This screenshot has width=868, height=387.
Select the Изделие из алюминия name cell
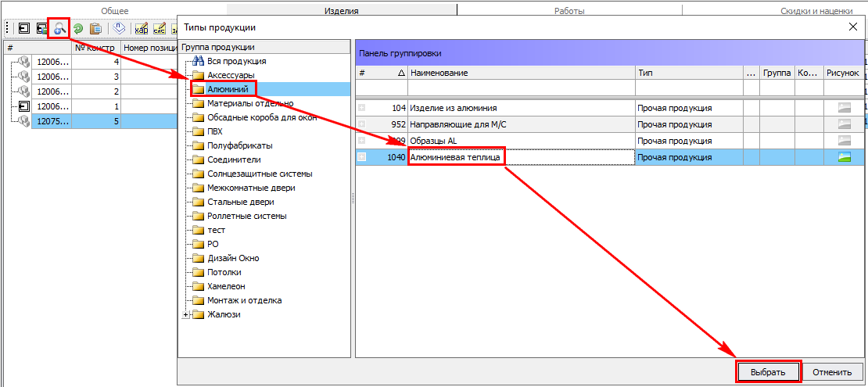point(521,109)
